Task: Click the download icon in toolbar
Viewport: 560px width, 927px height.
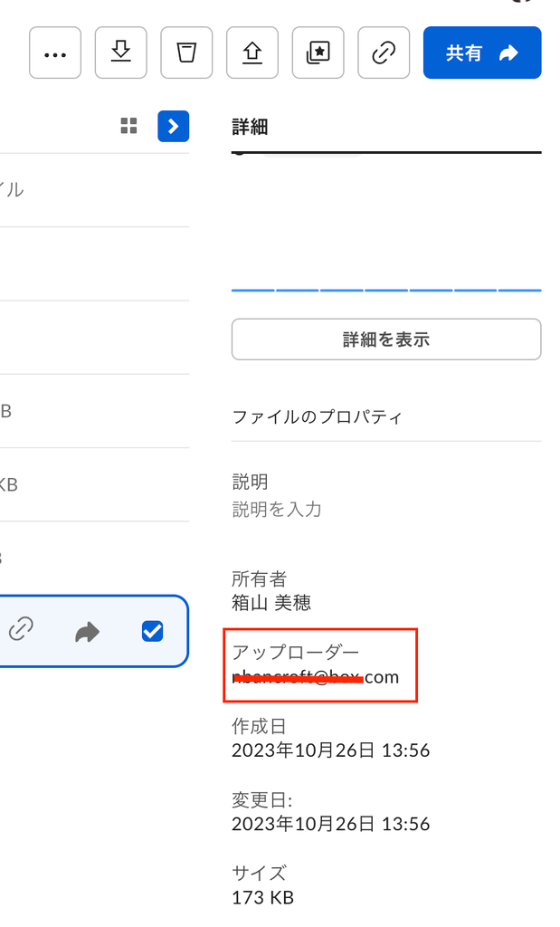Action: pyautogui.click(x=120, y=53)
